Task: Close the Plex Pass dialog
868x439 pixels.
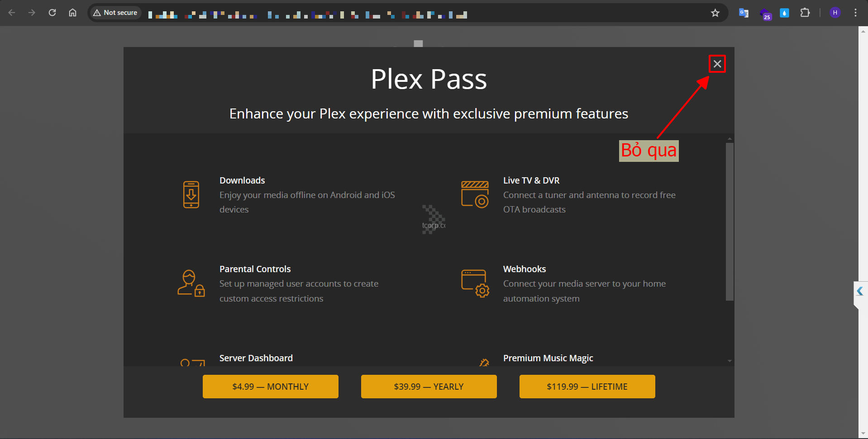Action: pyautogui.click(x=717, y=64)
